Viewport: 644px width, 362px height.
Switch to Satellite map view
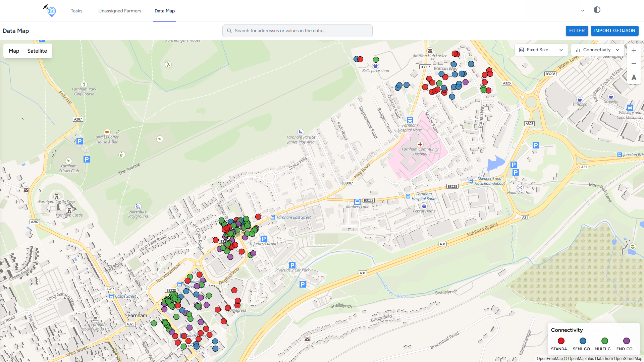(x=37, y=51)
